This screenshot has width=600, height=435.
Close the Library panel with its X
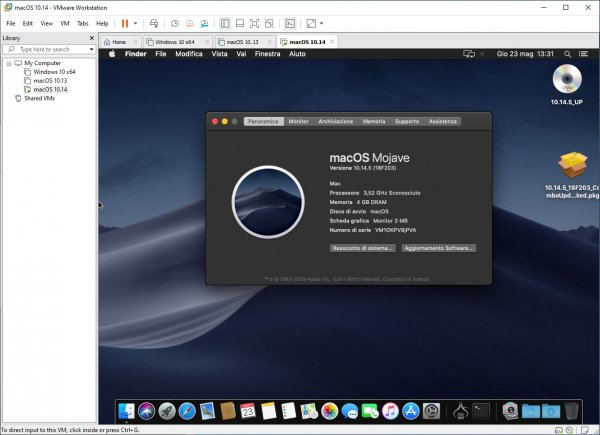[92, 38]
